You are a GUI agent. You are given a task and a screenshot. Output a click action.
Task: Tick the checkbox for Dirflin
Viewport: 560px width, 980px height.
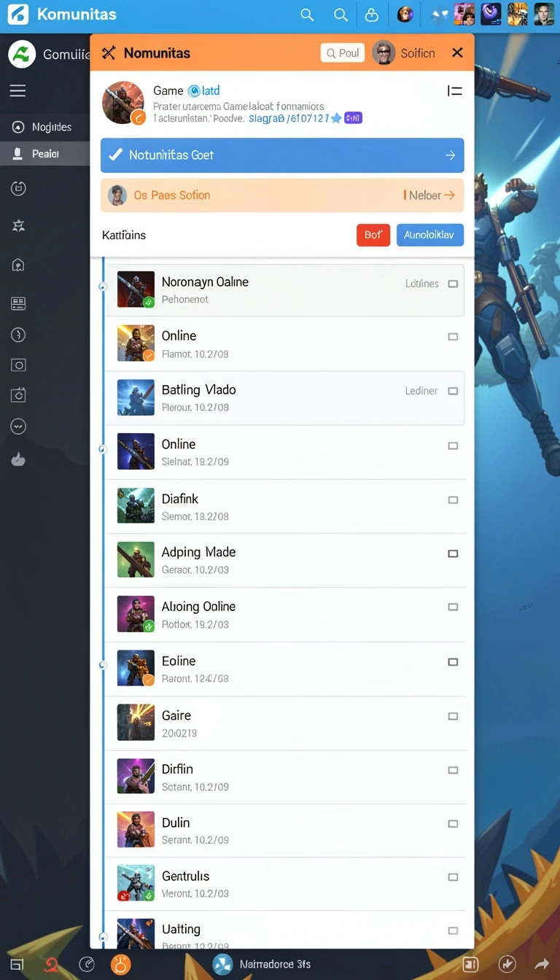click(453, 770)
